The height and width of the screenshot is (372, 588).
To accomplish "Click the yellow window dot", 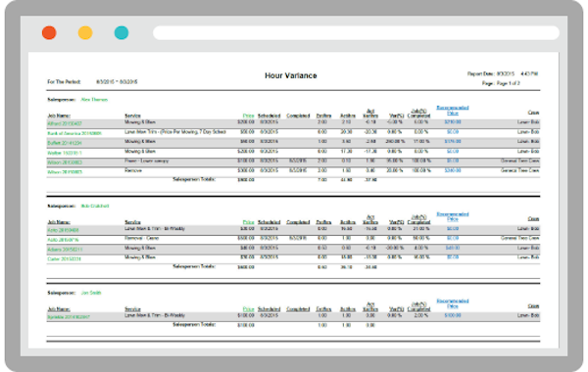I will [85, 32].
